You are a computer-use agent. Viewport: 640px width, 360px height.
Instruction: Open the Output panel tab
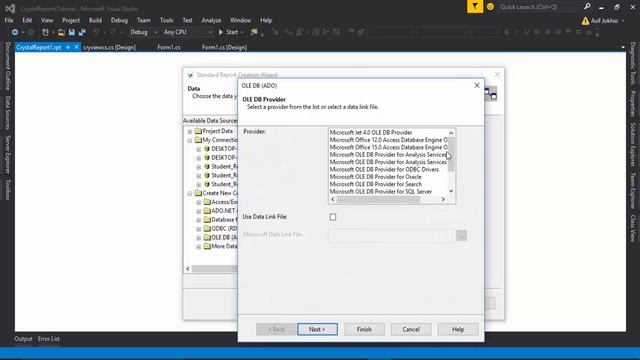(23, 339)
